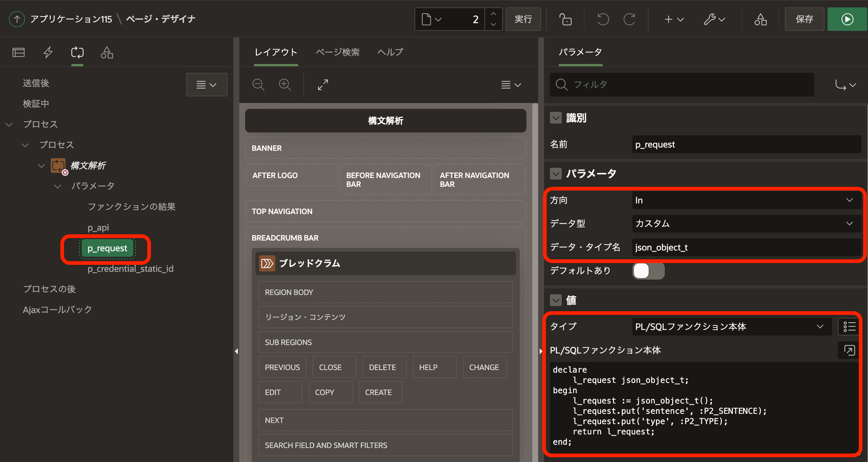Click the 保存 button
Image resolution: width=868 pixels, height=462 pixels.
pyautogui.click(x=804, y=19)
